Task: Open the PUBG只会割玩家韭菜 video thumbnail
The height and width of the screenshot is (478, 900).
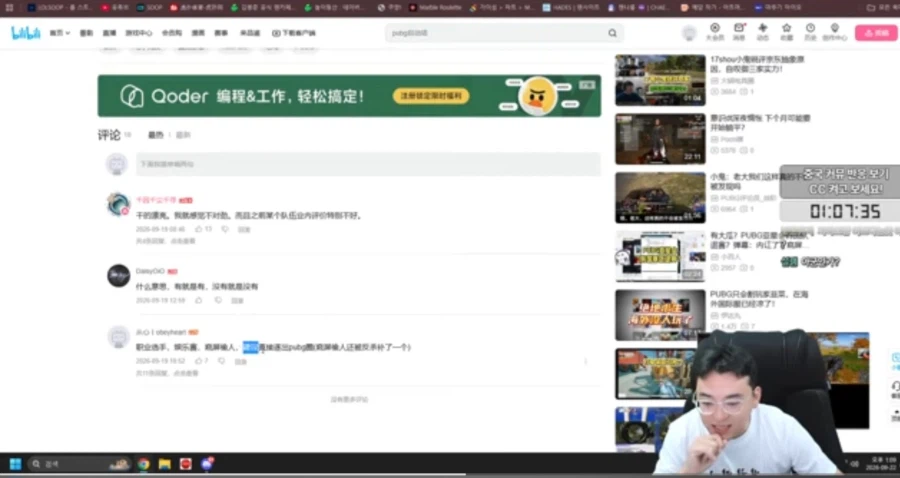Action: point(660,315)
